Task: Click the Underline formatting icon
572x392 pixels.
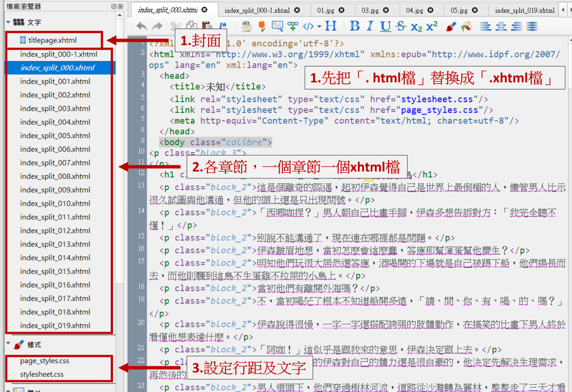Action: 385,26
